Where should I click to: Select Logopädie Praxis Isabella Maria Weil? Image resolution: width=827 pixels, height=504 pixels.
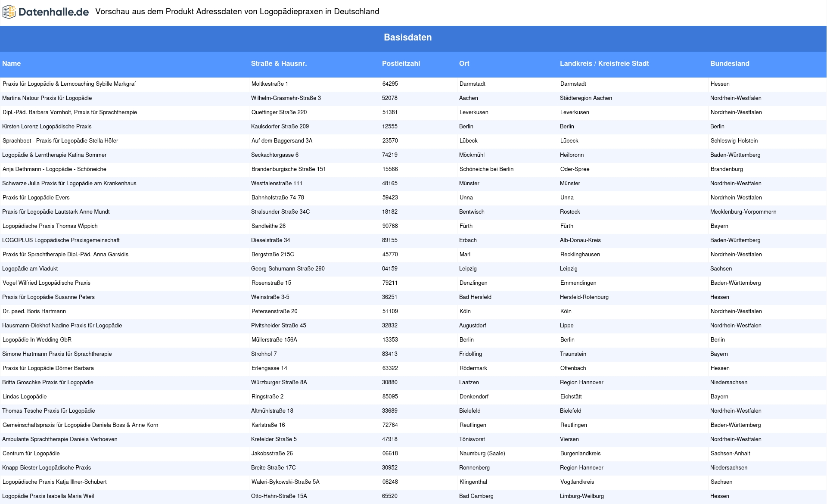tap(48, 496)
